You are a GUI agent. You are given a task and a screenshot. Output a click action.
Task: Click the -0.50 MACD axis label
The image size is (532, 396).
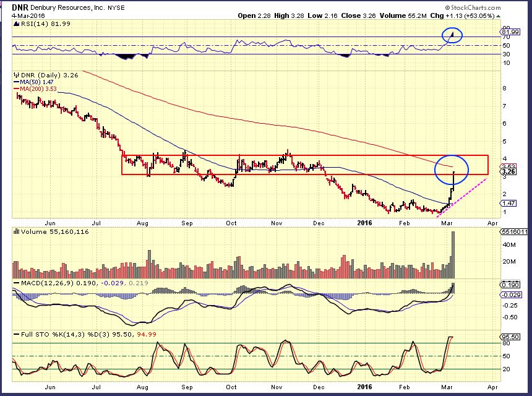[510, 317]
